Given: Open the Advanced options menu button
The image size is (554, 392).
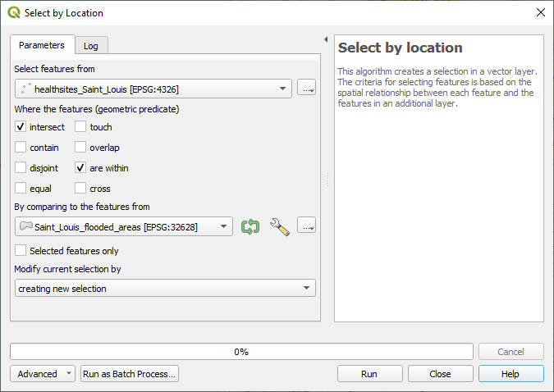Looking at the screenshot, I should pyautogui.click(x=43, y=374).
